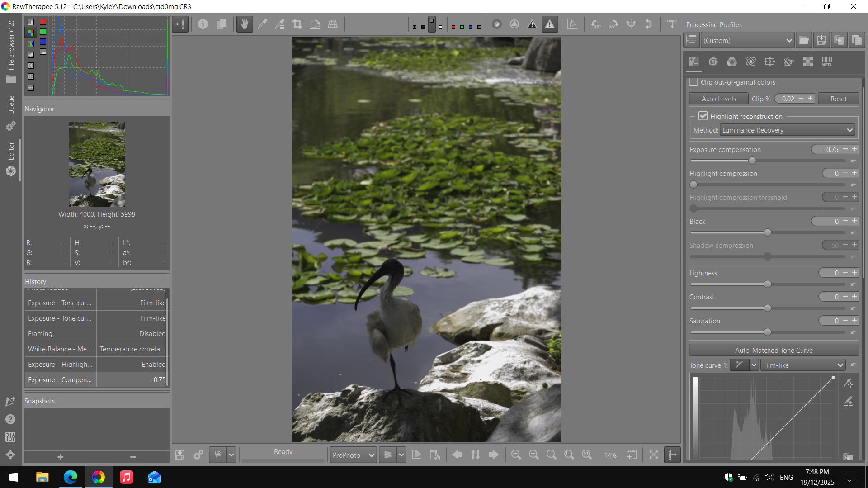Open the Metadata tab

[827, 62]
